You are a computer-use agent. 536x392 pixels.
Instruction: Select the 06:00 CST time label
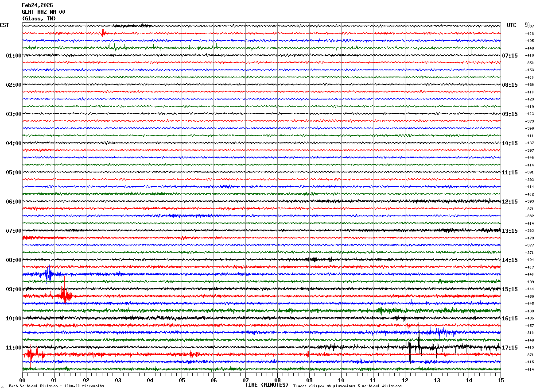pyautogui.click(x=14, y=202)
